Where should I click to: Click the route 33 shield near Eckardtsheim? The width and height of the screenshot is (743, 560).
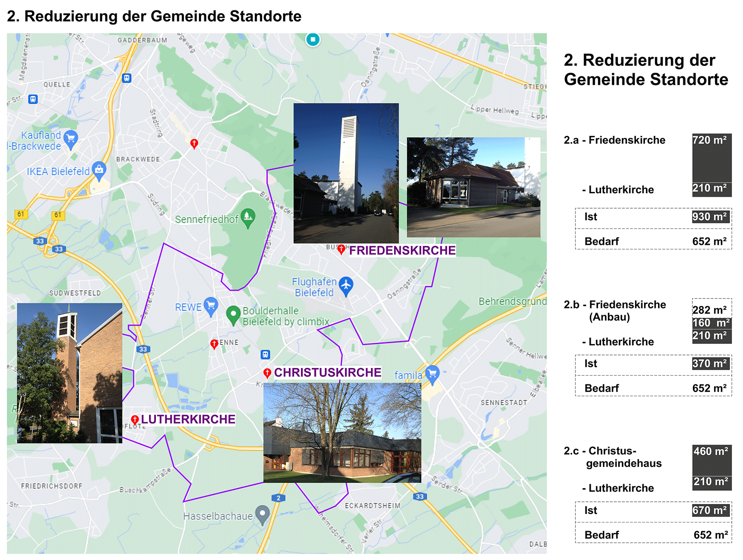(x=420, y=496)
